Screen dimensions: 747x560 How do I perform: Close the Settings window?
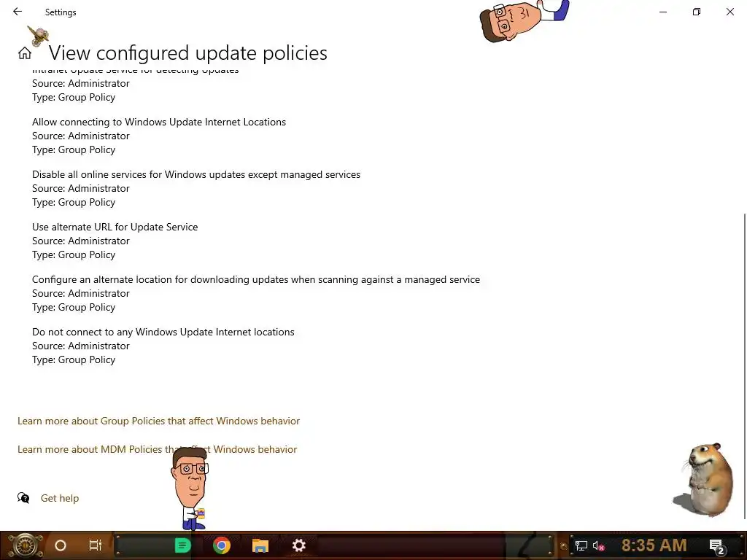coord(729,12)
